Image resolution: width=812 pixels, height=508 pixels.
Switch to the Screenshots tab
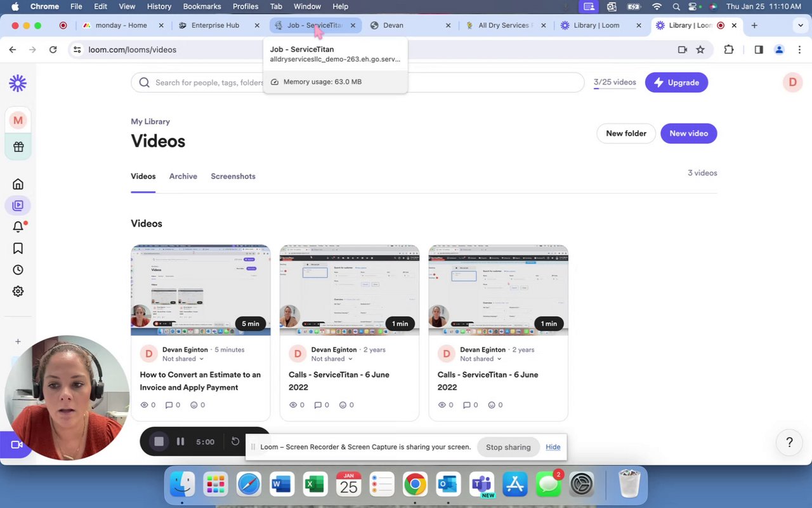[233, 176]
